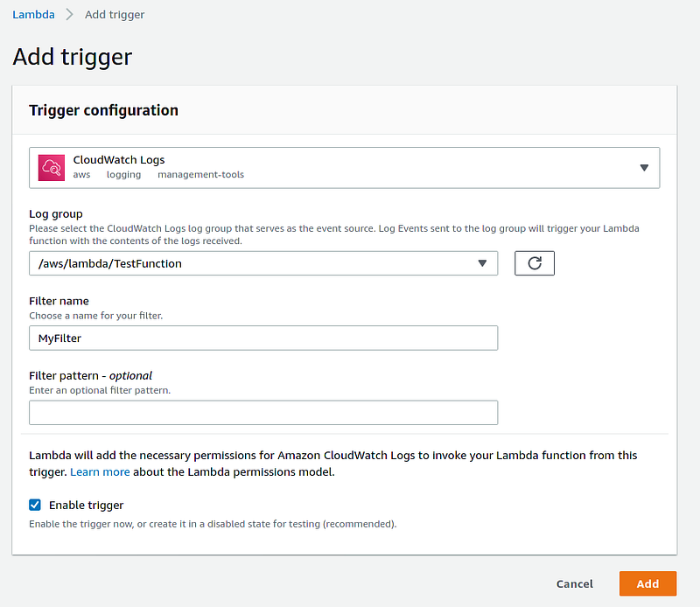The image size is (700, 607).
Task: Click Add to create the trigger
Action: (x=647, y=583)
